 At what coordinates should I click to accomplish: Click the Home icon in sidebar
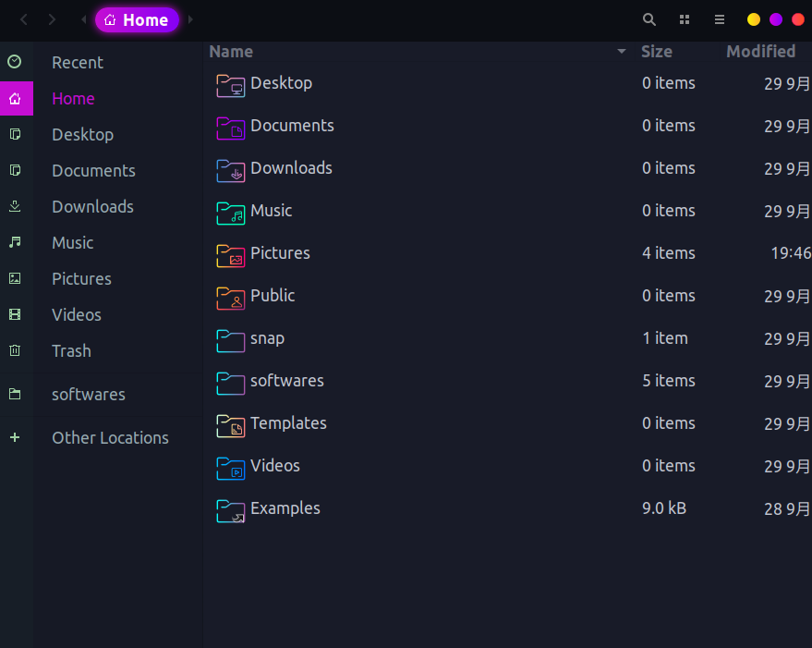[x=15, y=99]
